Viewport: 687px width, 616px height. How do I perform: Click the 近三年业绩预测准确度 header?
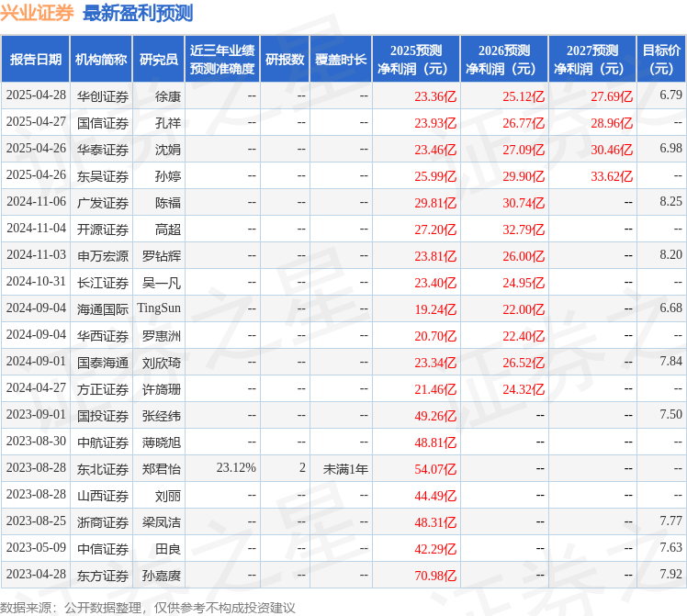pos(222,59)
